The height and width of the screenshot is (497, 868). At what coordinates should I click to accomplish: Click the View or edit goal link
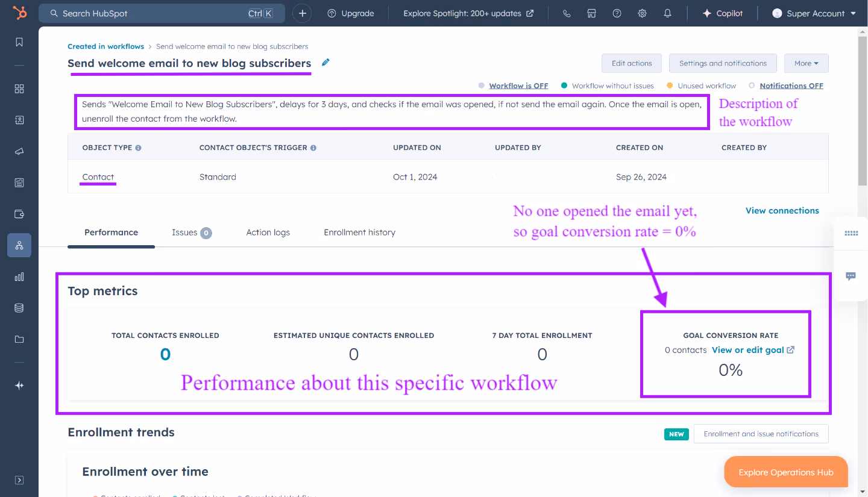[748, 349]
